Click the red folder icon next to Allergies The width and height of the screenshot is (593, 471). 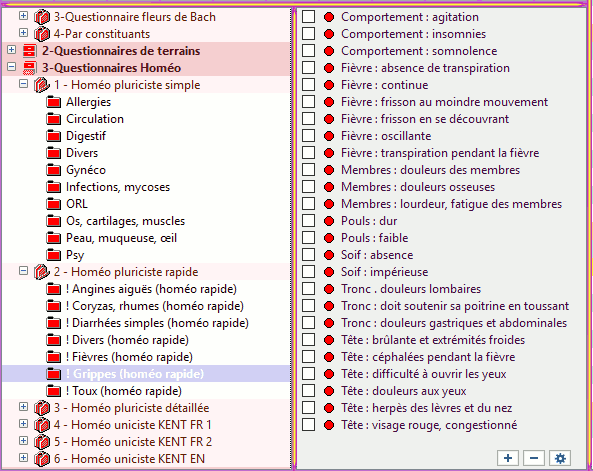(x=54, y=102)
